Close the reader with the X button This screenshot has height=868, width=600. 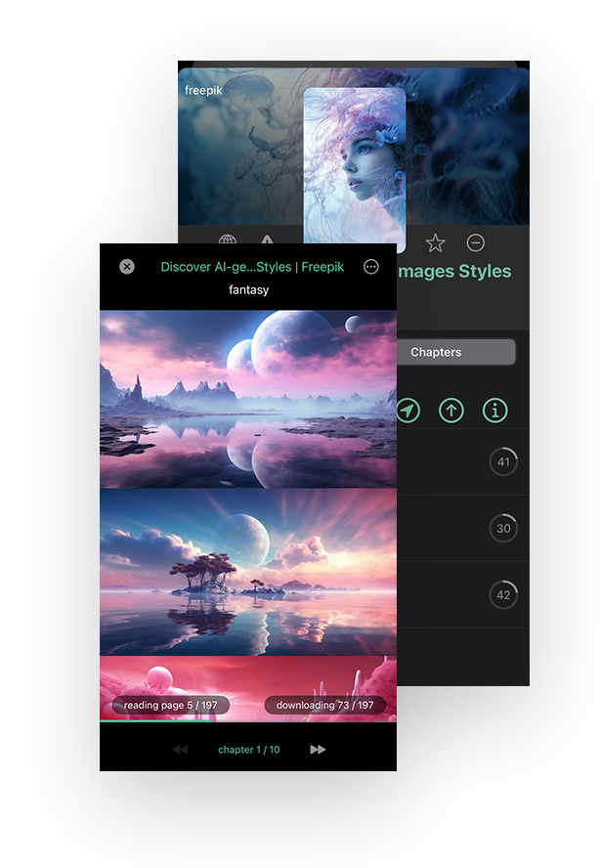point(127,267)
